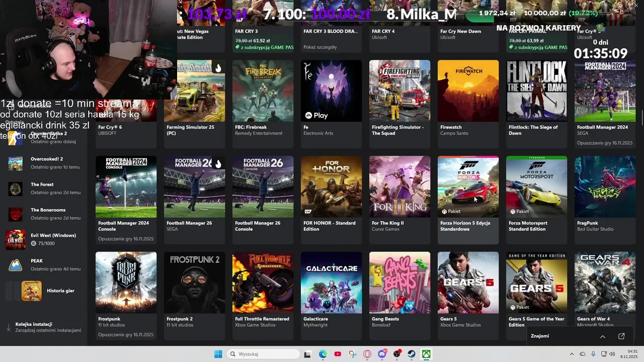The width and height of the screenshot is (644, 362).
Task: Click the microphone tray icon
Action: [x=593, y=354]
